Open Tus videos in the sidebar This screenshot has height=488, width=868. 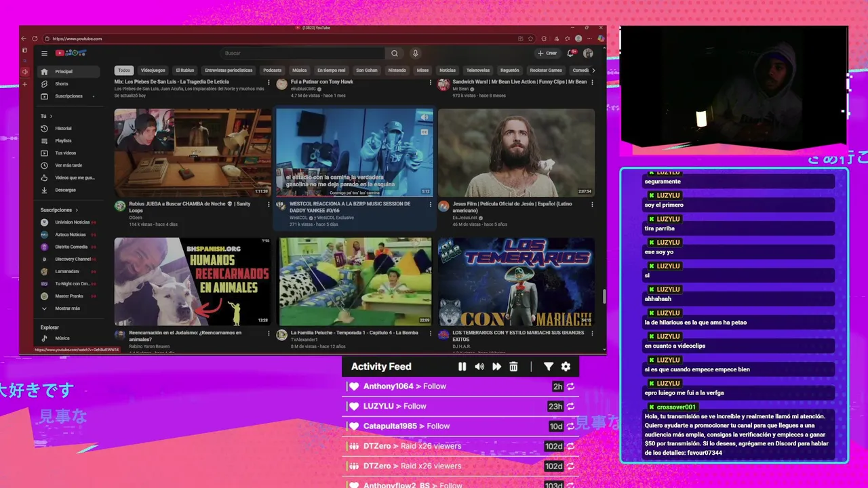coord(68,153)
